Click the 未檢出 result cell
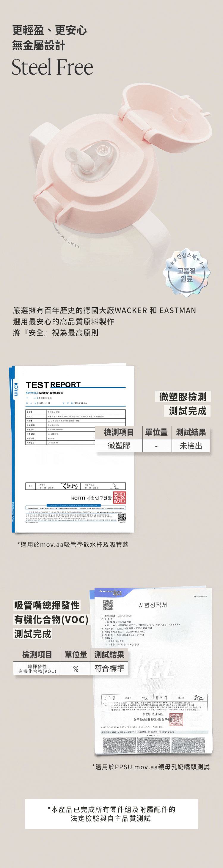This screenshot has height=868, width=223. click(x=191, y=446)
